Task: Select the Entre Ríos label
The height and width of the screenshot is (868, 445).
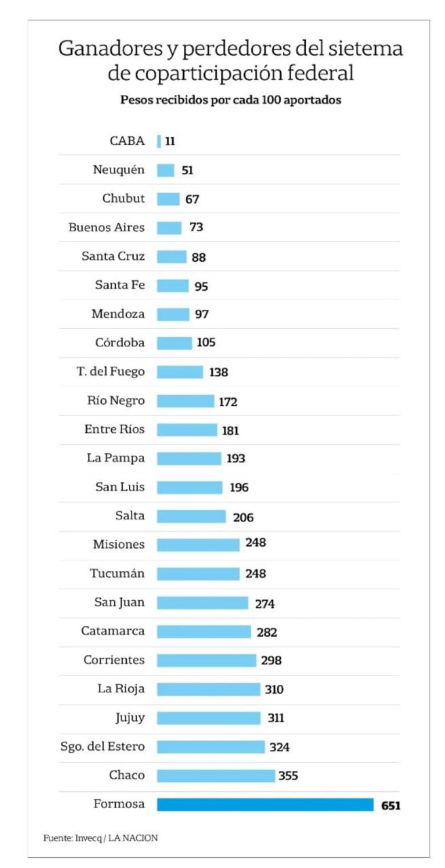Action: [x=114, y=429]
